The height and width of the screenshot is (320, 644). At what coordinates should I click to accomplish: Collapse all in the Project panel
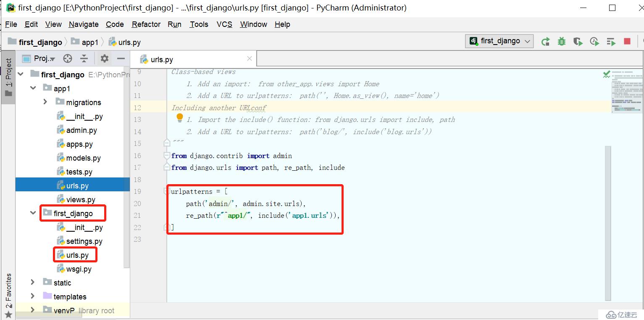pyautogui.click(x=84, y=58)
